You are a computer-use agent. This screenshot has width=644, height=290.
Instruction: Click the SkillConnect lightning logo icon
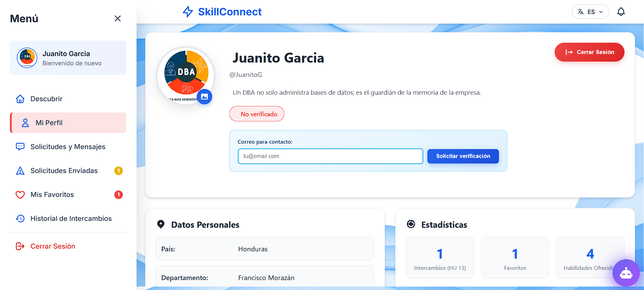click(x=188, y=12)
